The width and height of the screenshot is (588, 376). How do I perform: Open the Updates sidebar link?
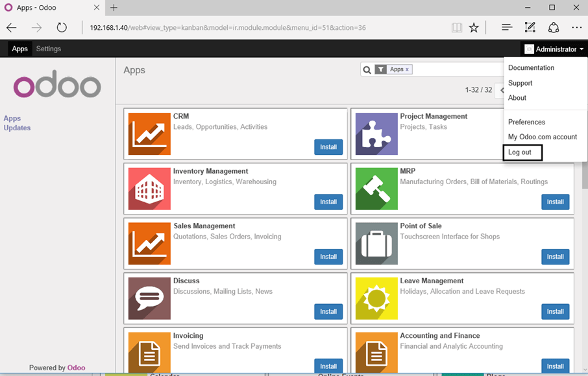18,128
